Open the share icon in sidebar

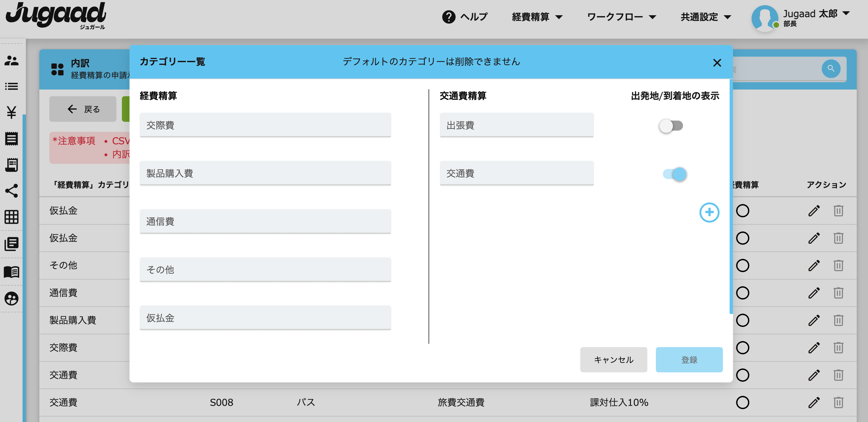(12, 191)
